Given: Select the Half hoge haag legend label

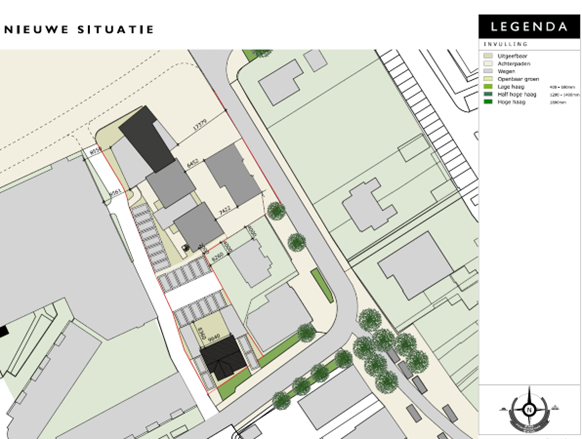Looking at the screenshot, I should pyautogui.click(x=517, y=94).
